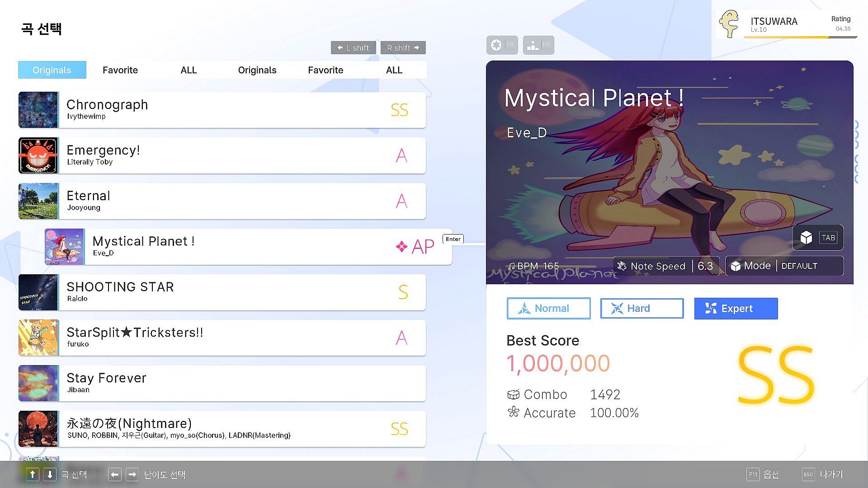Select Expert difficulty

[x=736, y=309]
